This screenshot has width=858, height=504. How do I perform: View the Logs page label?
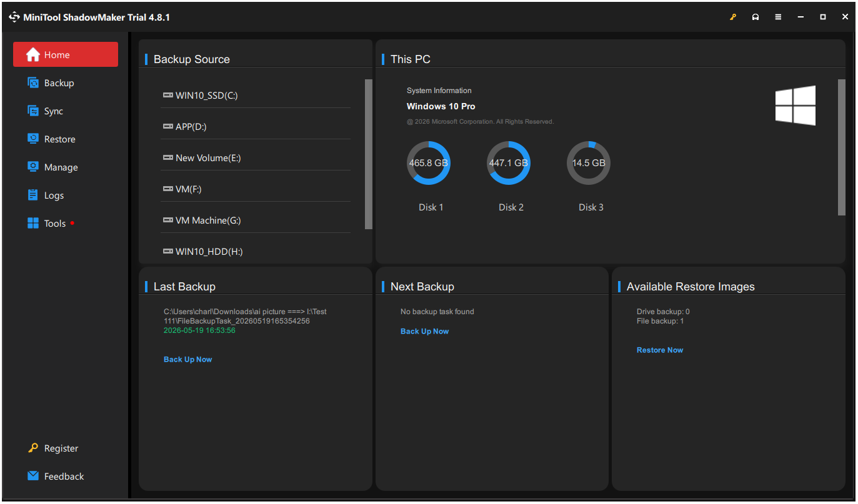[x=54, y=195]
